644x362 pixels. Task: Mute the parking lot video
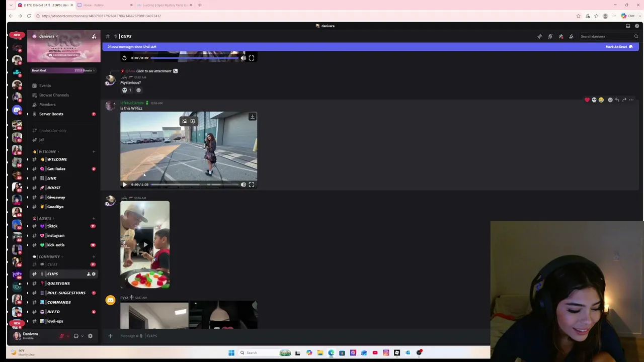(x=244, y=185)
